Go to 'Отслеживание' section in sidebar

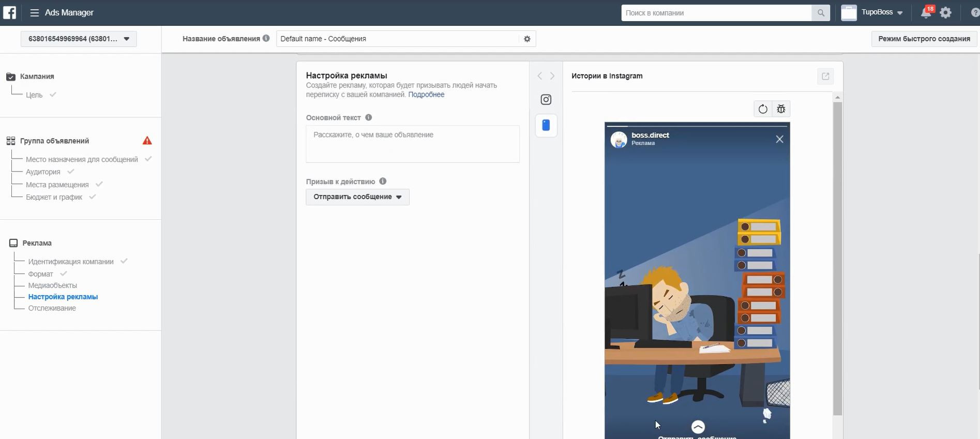click(52, 308)
